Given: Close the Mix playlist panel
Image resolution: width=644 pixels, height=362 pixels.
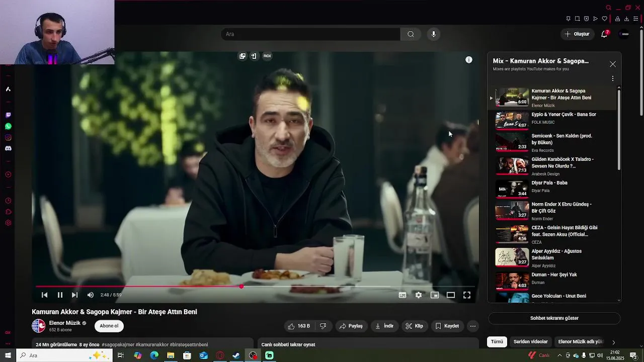Looking at the screenshot, I should (x=613, y=64).
